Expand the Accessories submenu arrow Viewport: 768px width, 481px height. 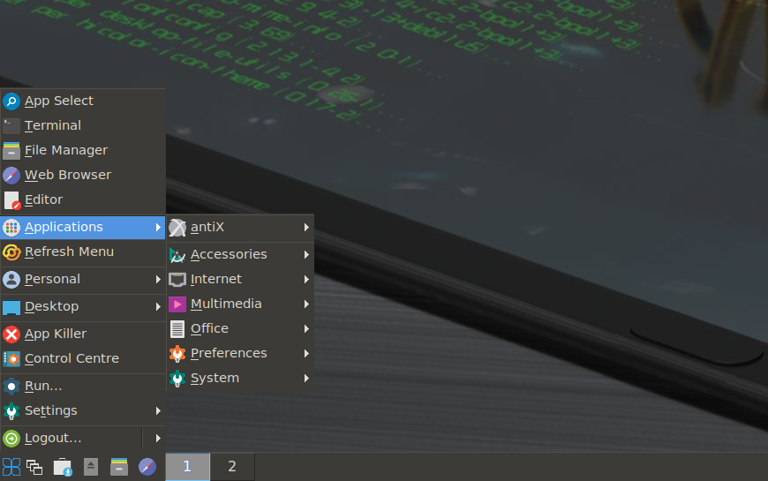click(x=306, y=255)
